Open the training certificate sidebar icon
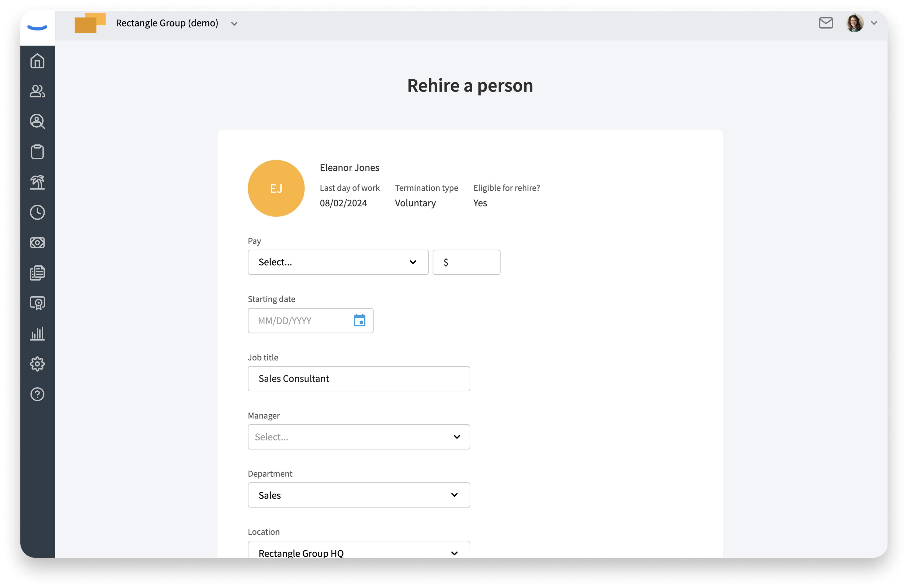This screenshot has height=588, width=908. coord(37,303)
